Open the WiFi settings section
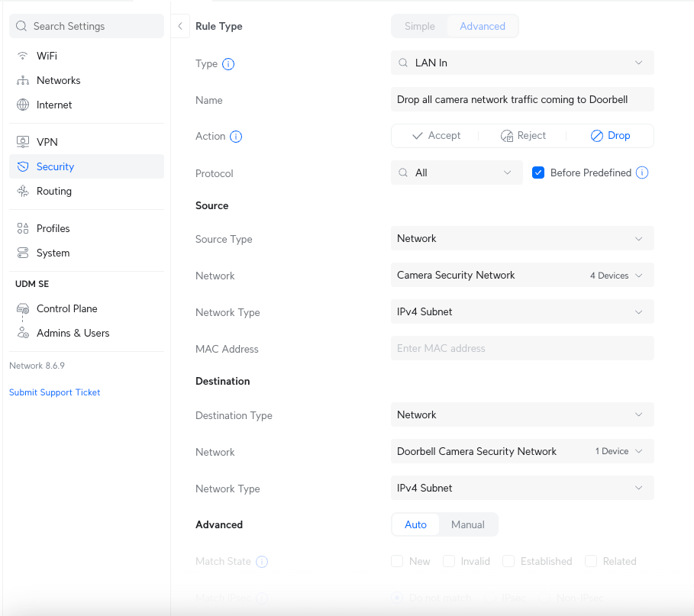The width and height of the screenshot is (694, 616). [x=87, y=56]
